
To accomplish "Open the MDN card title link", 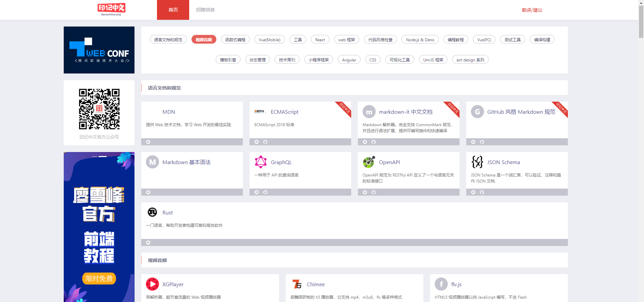I will (169, 112).
